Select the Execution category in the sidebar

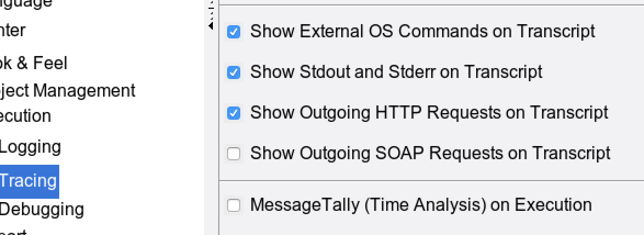(x=25, y=116)
